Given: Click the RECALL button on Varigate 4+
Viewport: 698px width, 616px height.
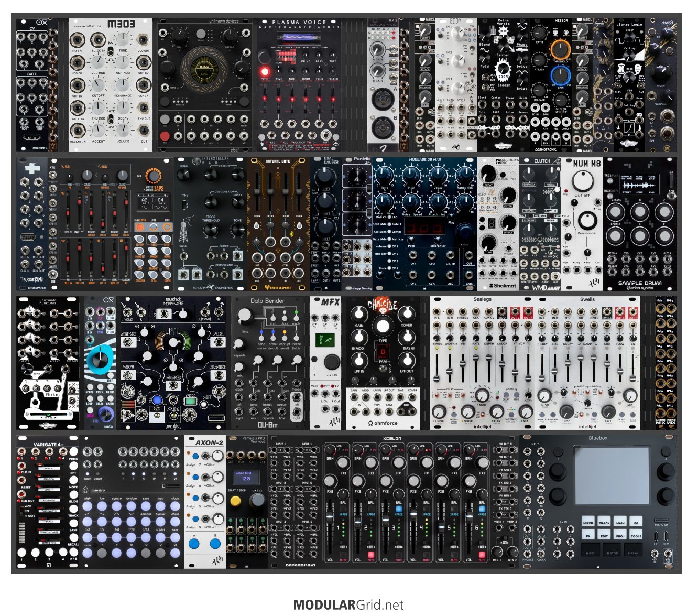Looking at the screenshot, I should pos(73,537).
